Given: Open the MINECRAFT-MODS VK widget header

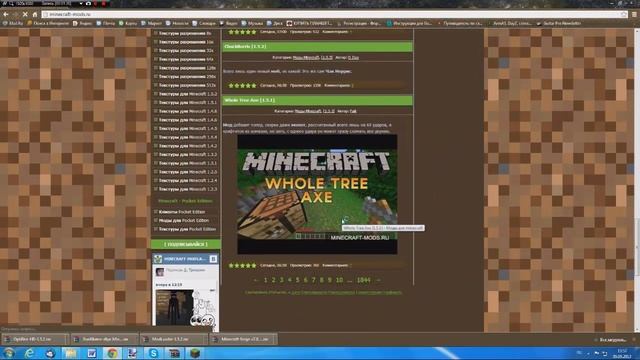Looking at the screenshot, I should click(185, 259).
